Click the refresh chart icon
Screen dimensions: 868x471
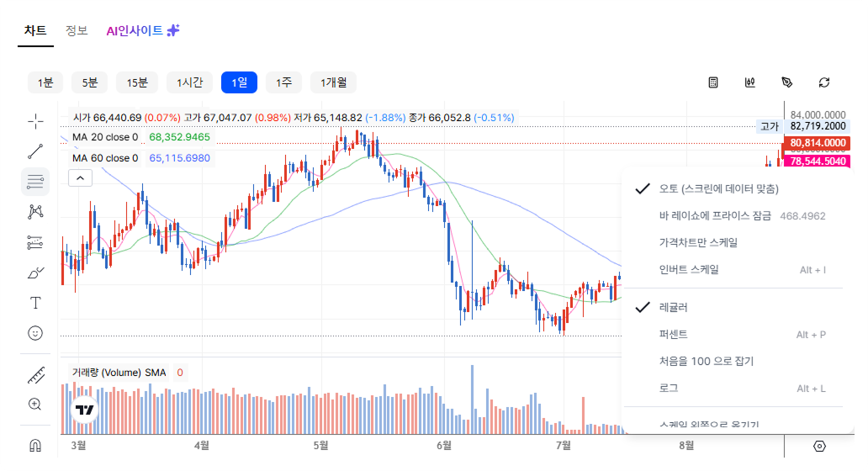click(824, 82)
